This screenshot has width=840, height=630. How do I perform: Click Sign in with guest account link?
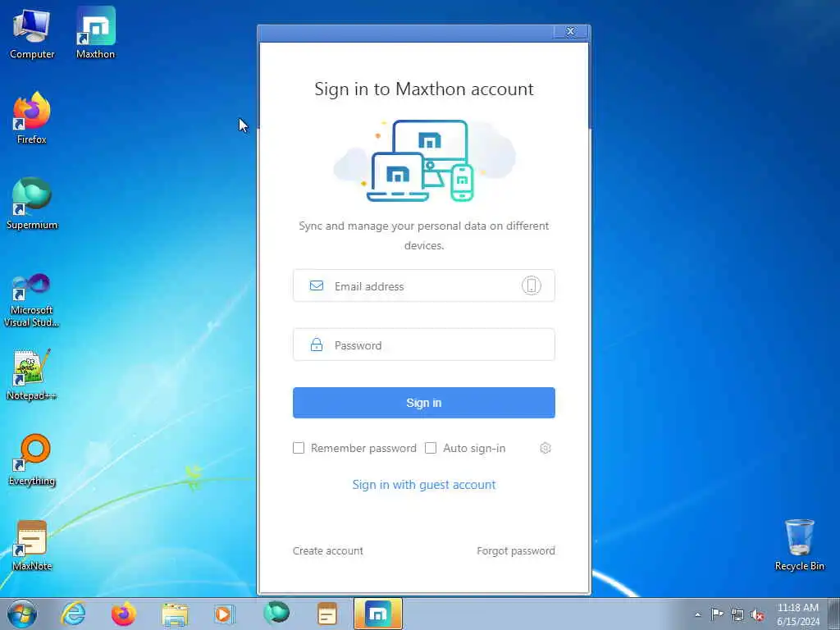coord(424,485)
